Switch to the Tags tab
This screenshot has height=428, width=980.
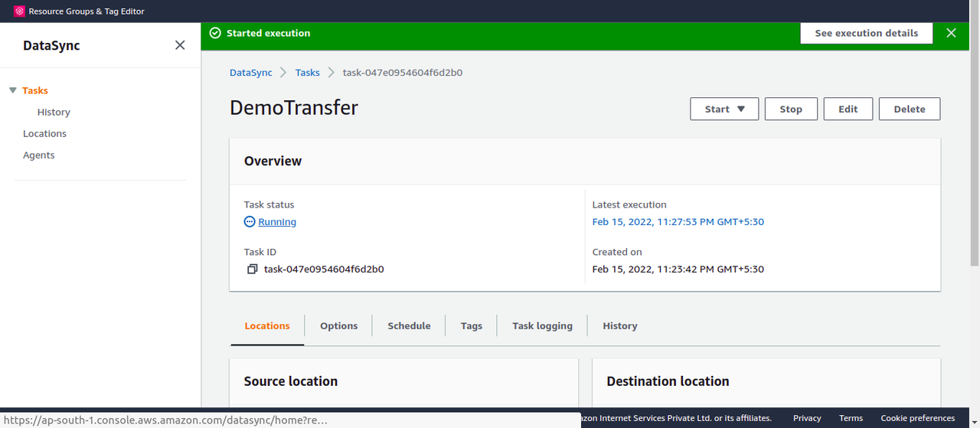point(472,325)
